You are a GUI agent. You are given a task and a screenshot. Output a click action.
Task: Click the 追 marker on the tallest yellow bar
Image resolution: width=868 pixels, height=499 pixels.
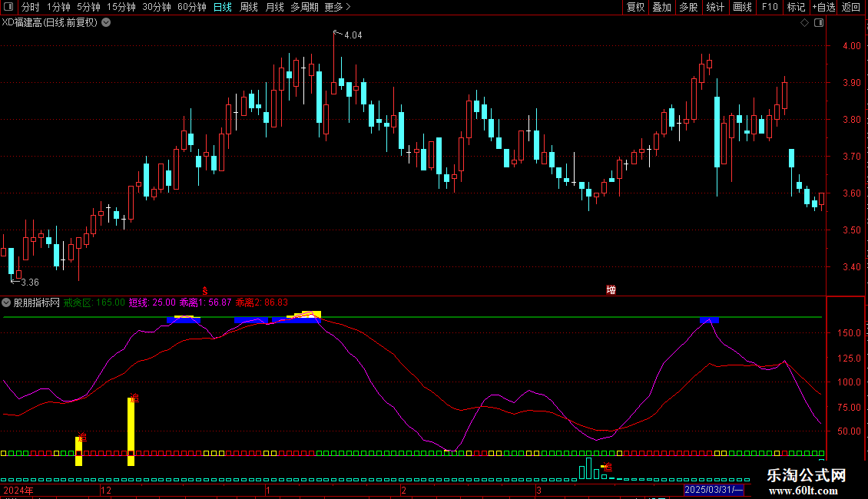pyautogui.click(x=134, y=398)
